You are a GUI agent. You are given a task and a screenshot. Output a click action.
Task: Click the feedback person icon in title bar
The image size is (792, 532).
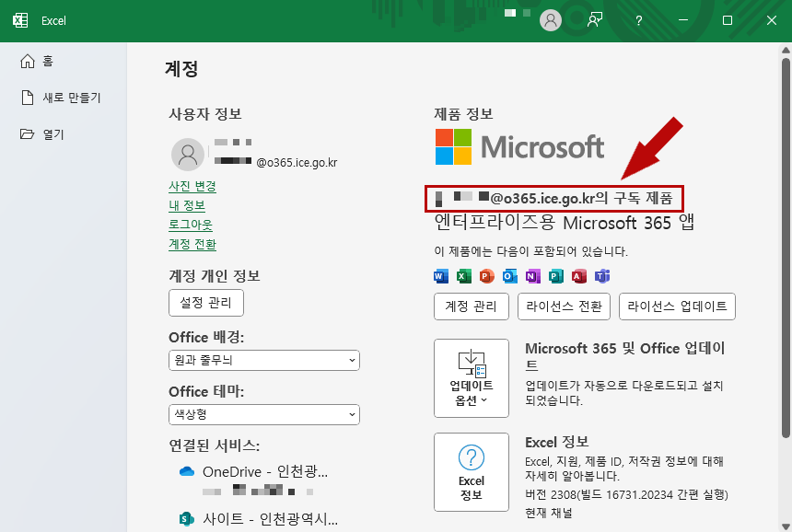(595, 20)
